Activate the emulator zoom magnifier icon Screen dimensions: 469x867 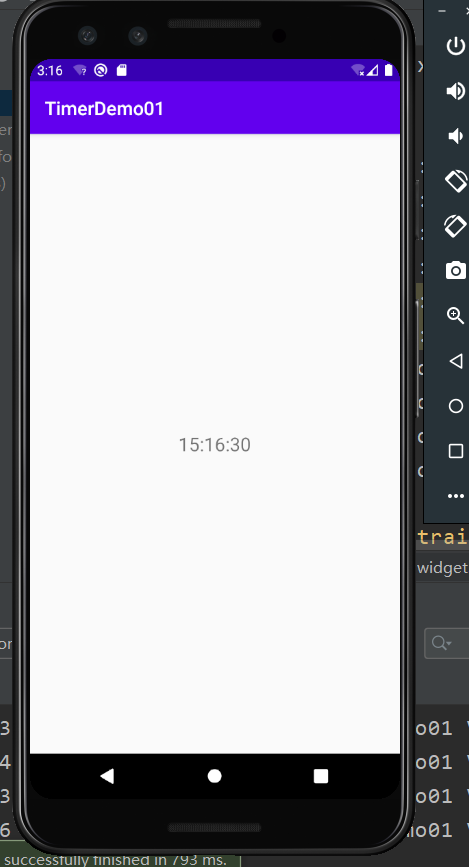click(456, 316)
